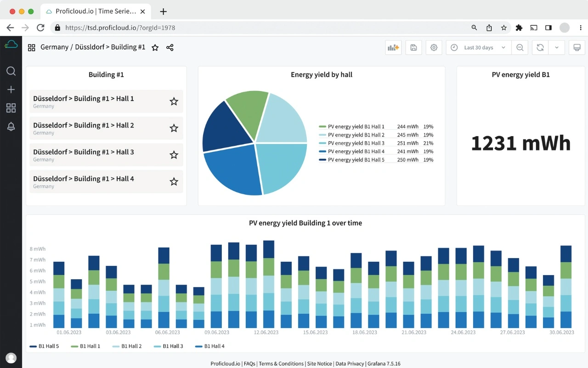Open search in the left sidebar
Viewport: 588px width, 368px height.
click(x=11, y=71)
